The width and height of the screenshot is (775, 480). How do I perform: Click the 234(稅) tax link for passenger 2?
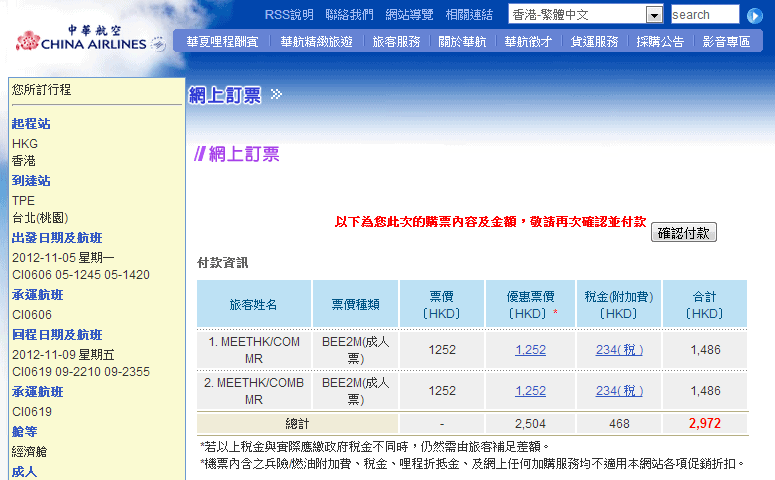click(619, 391)
